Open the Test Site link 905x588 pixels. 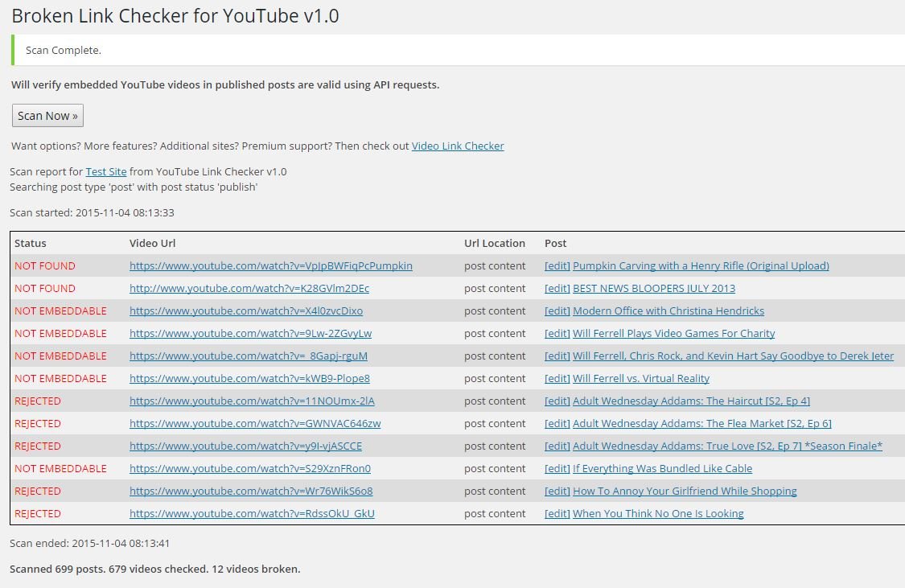click(x=106, y=171)
